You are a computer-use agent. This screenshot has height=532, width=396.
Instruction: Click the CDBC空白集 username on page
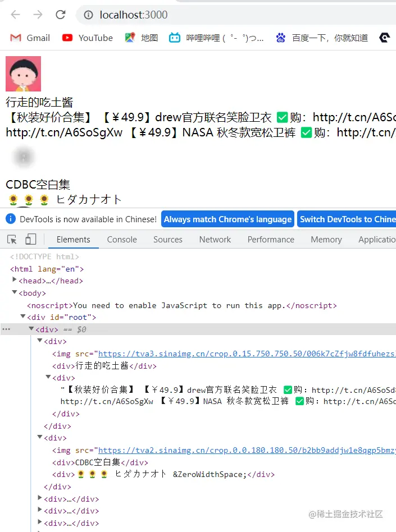(38, 184)
